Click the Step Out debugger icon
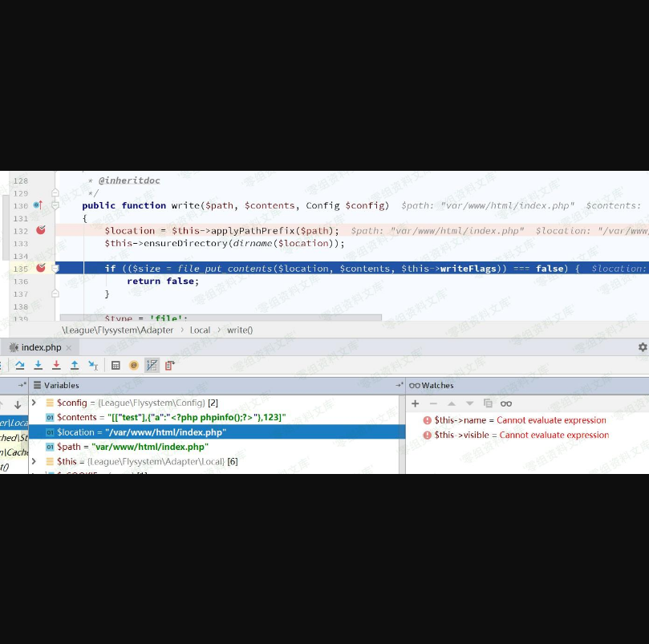This screenshot has width=649, height=644. [x=75, y=366]
